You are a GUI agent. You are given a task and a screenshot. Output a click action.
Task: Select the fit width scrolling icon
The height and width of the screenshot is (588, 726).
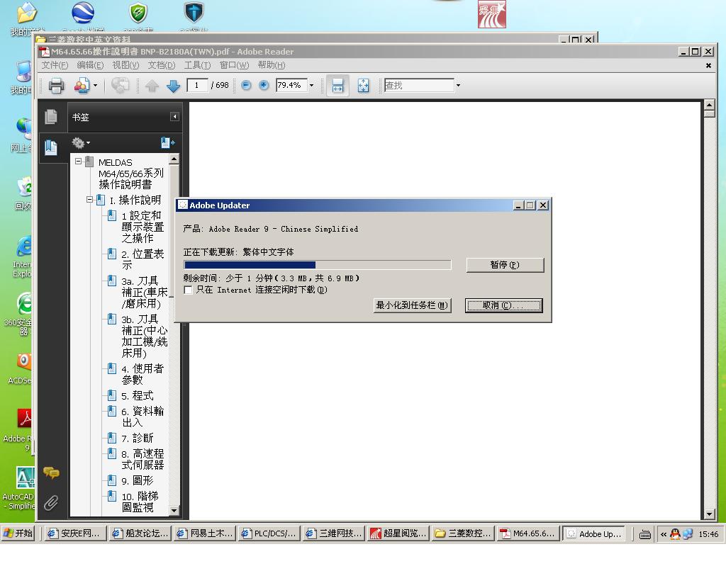(337, 86)
